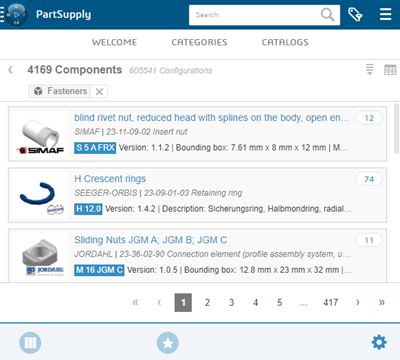Go to previous page arrow
This screenshot has width=400, height=360.
point(159,302)
